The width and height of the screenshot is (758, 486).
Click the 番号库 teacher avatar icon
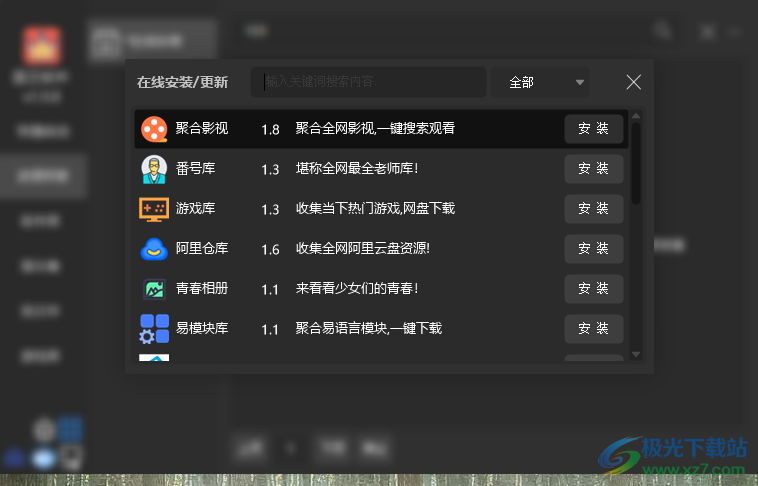[154, 169]
